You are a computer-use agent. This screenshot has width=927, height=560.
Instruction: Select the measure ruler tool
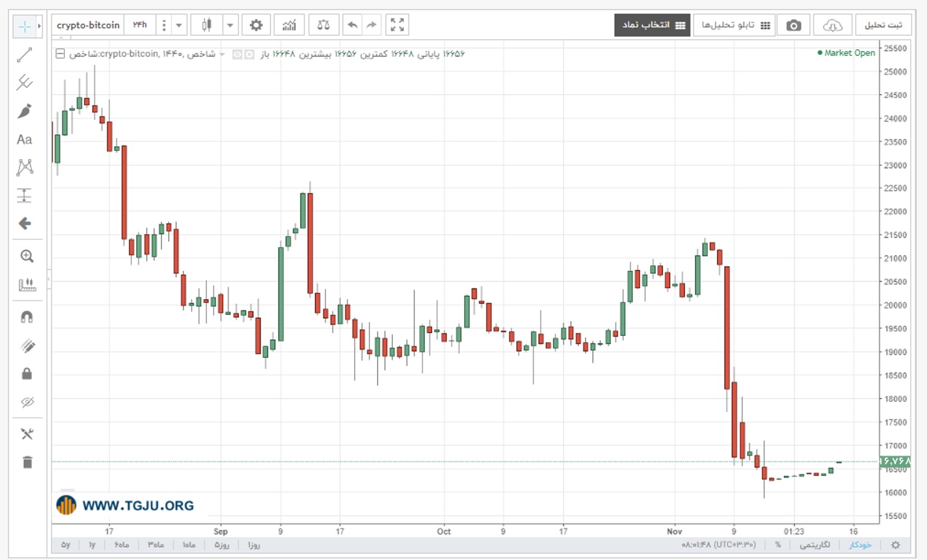27,284
